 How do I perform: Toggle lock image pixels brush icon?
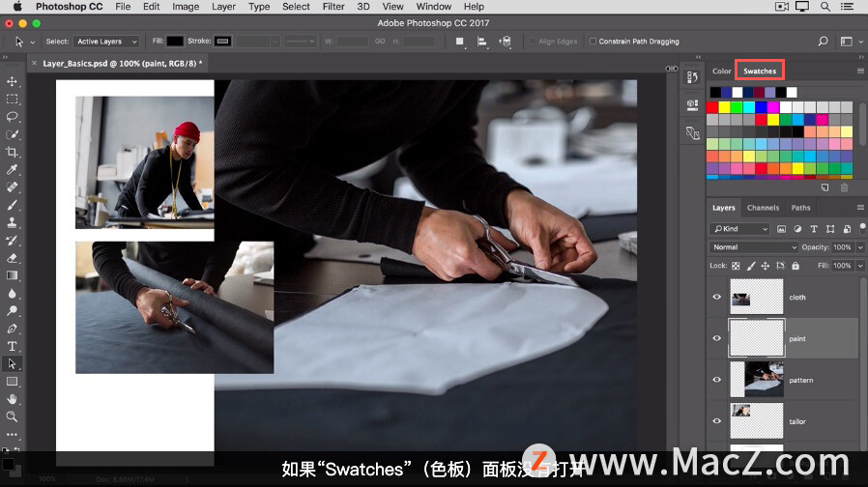click(751, 266)
